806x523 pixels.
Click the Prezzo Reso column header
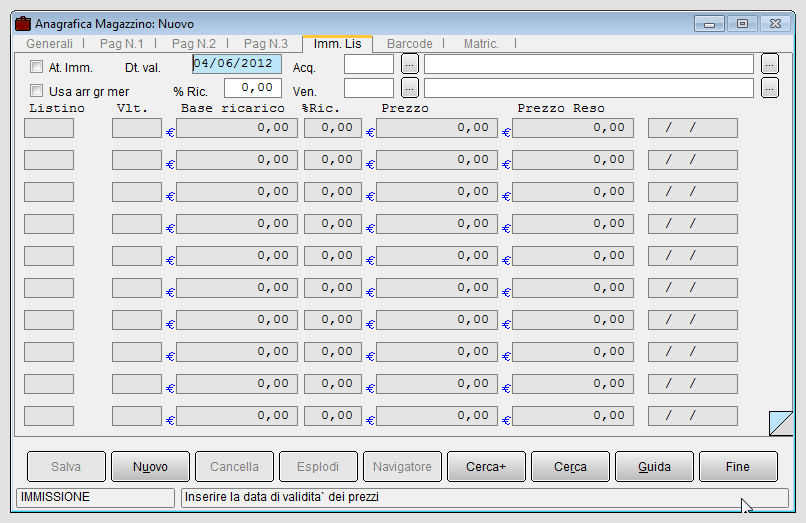pyautogui.click(x=561, y=108)
